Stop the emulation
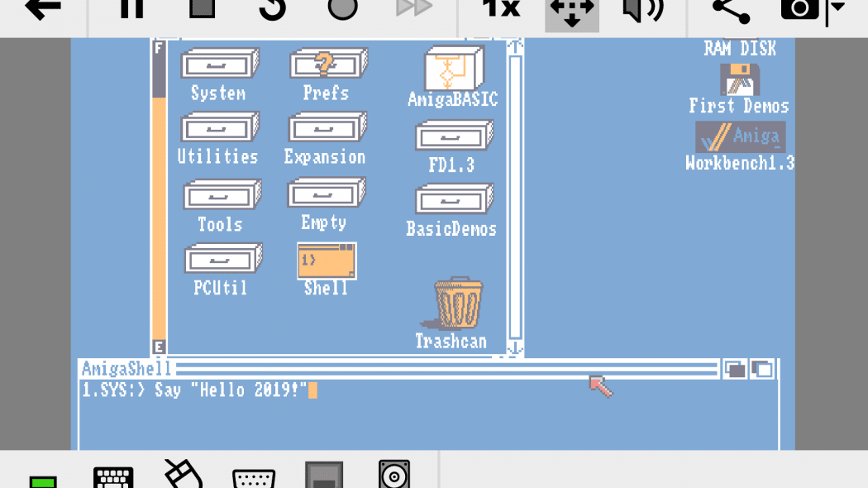The image size is (868, 488). click(x=202, y=9)
